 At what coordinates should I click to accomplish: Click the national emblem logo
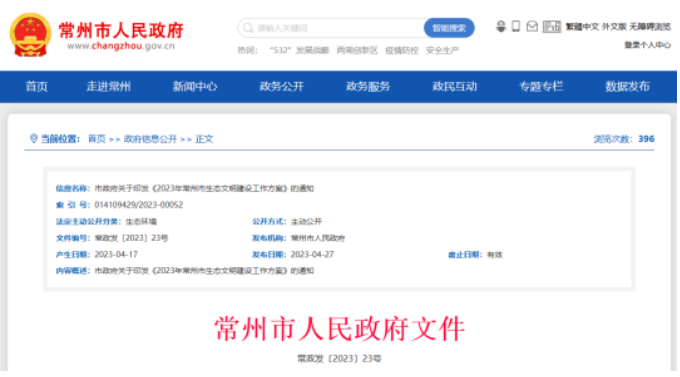point(30,35)
